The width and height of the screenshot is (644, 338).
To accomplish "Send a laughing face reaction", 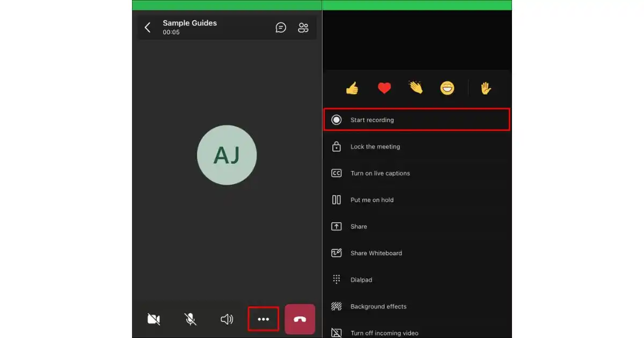I will click(447, 88).
